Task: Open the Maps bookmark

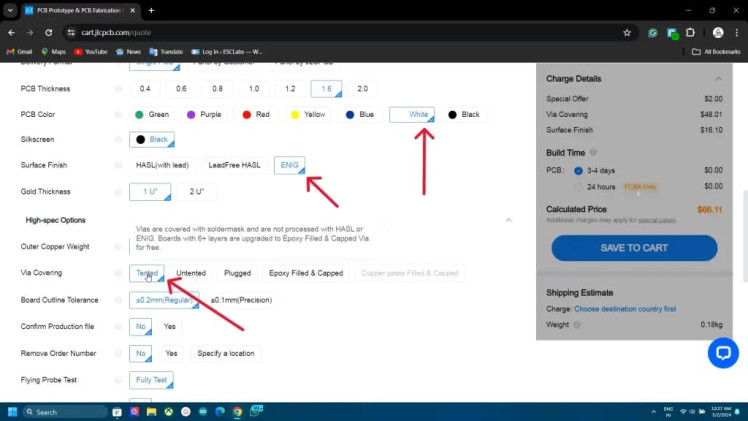Action: tap(53, 51)
